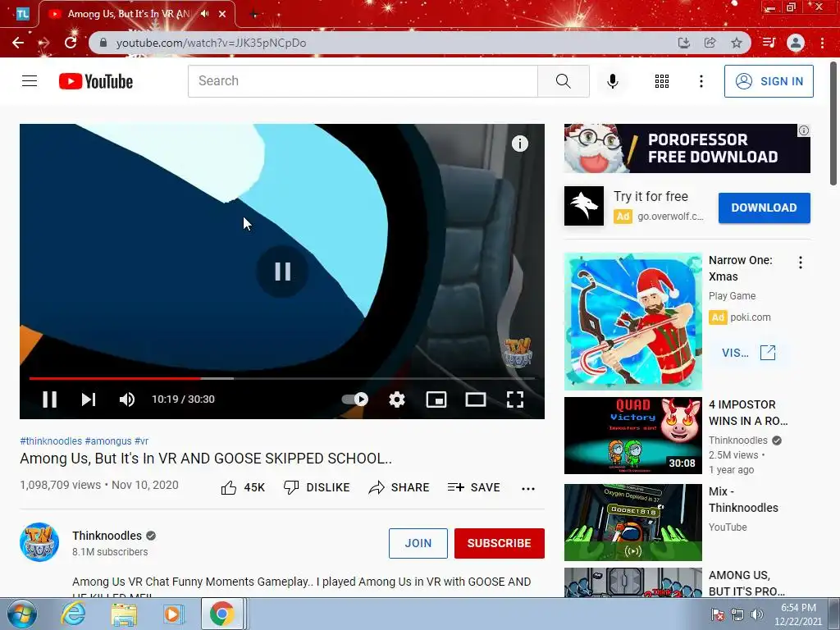
Task: Open Thinknoodles channel avatar
Action: click(39, 542)
